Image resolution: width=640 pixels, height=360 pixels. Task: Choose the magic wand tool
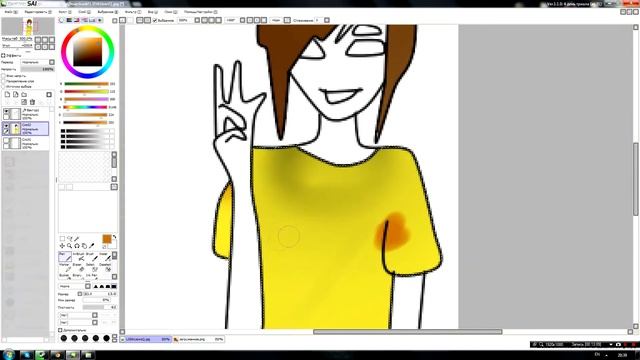[x=76, y=238]
